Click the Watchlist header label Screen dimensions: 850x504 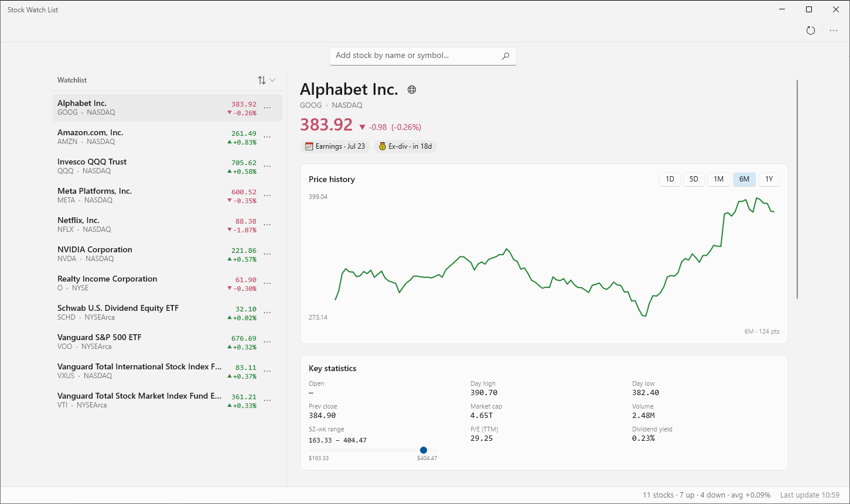coord(72,80)
